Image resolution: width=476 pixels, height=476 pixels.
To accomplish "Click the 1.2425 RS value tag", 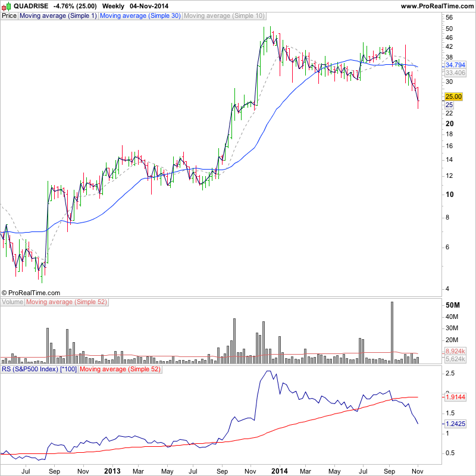I will coord(455,424).
